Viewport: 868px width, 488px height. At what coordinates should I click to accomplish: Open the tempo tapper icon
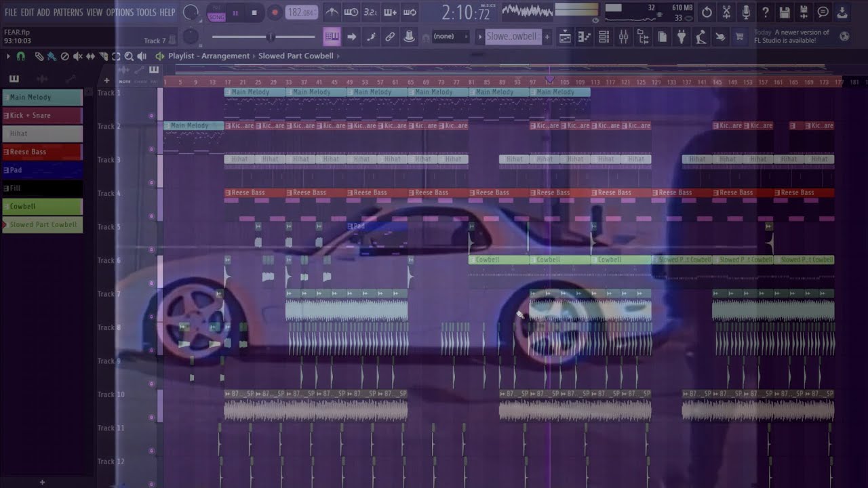pyautogui.click(x=701, y=37)
